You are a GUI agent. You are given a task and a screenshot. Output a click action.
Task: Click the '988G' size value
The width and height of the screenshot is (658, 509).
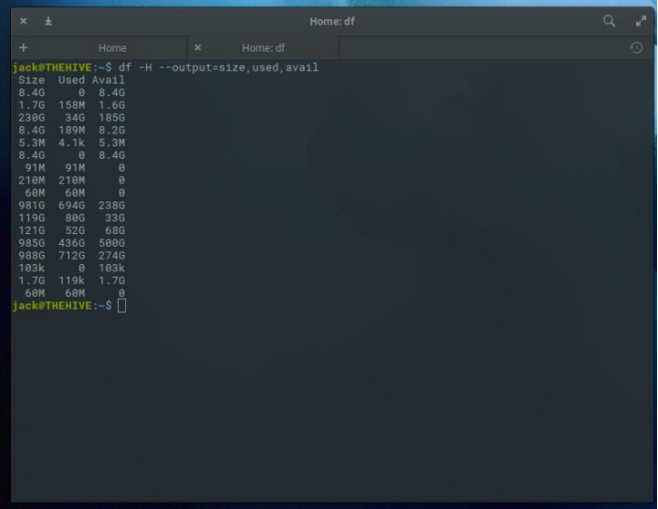[31, 256]
